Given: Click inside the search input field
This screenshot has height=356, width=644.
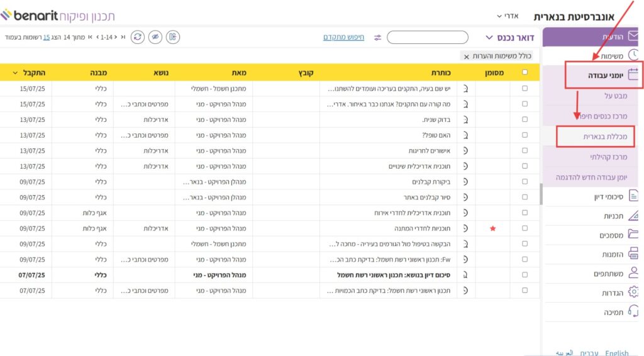Looking at the screenshot, I should click(427, 38).
